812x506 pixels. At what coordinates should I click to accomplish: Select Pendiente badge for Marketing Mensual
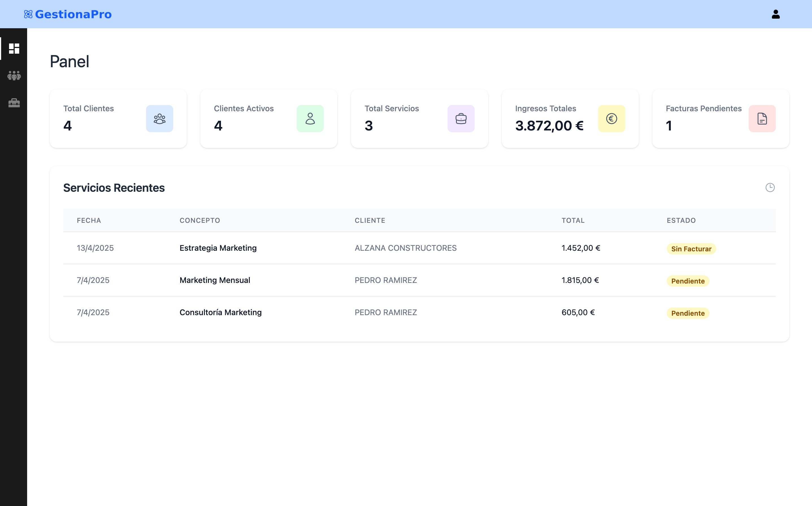coord(688,281)
